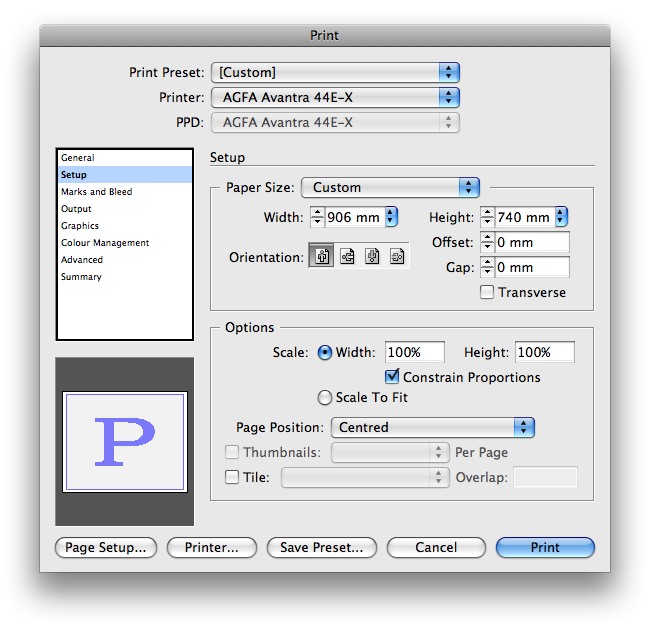Open the Output panel

125,209
